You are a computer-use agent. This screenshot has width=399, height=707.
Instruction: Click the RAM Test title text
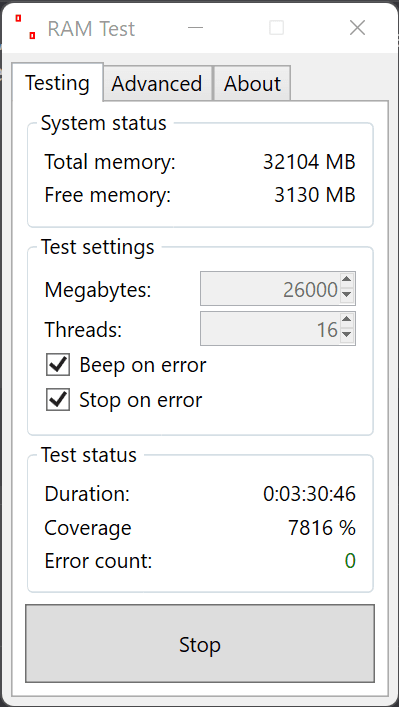click(91, 29)
